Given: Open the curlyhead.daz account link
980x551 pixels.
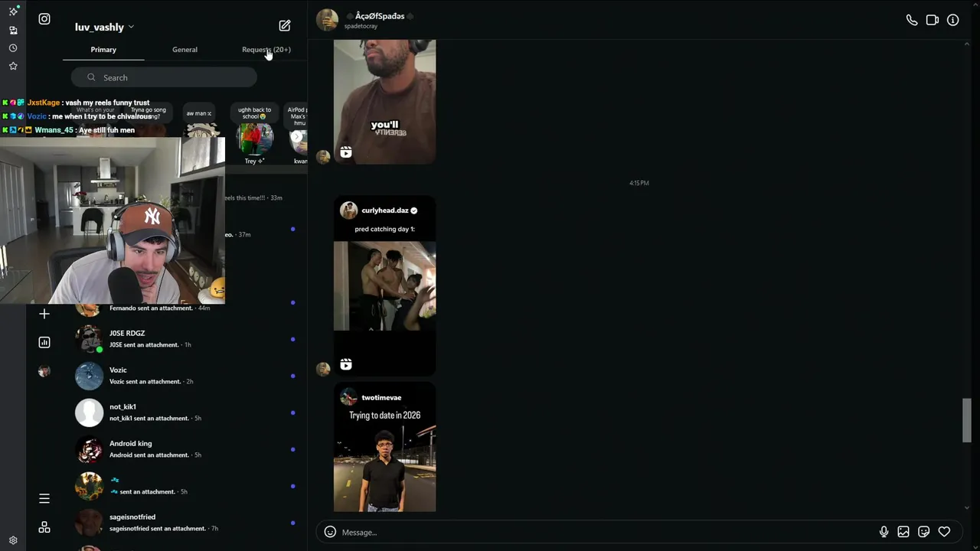Looking at the screenshot, I should click(385, 210).
